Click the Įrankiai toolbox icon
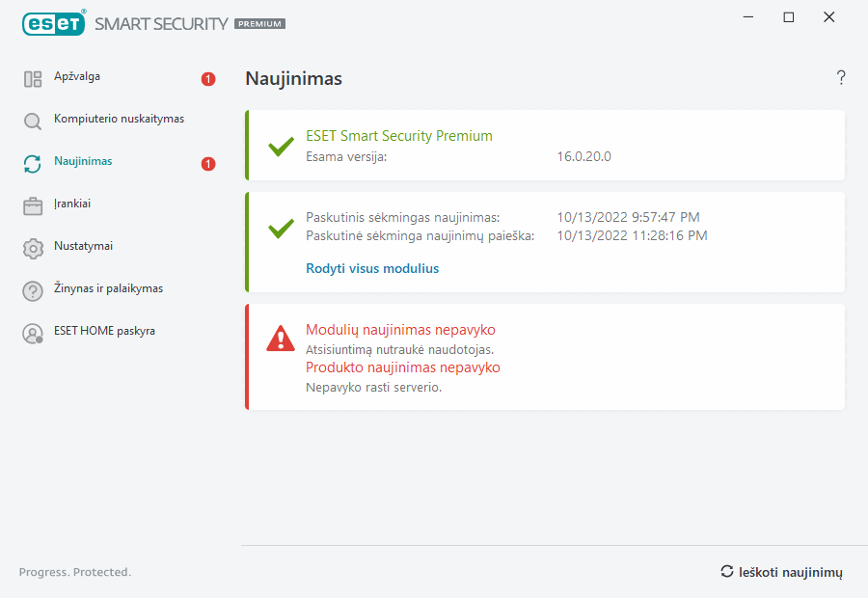Viewport: 868px width, 598px height. point(33,206)
